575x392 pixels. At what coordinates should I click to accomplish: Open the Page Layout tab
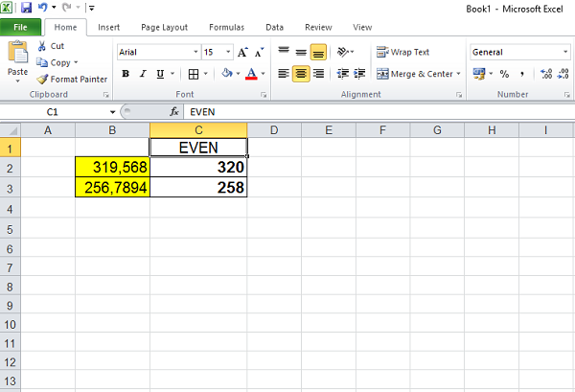[x=164, y=28]
